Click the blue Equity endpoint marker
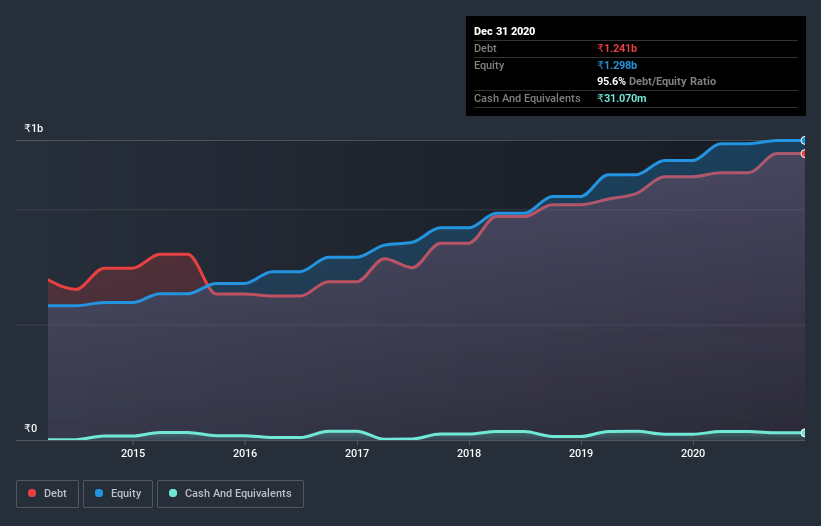 [x=804, y=141]
